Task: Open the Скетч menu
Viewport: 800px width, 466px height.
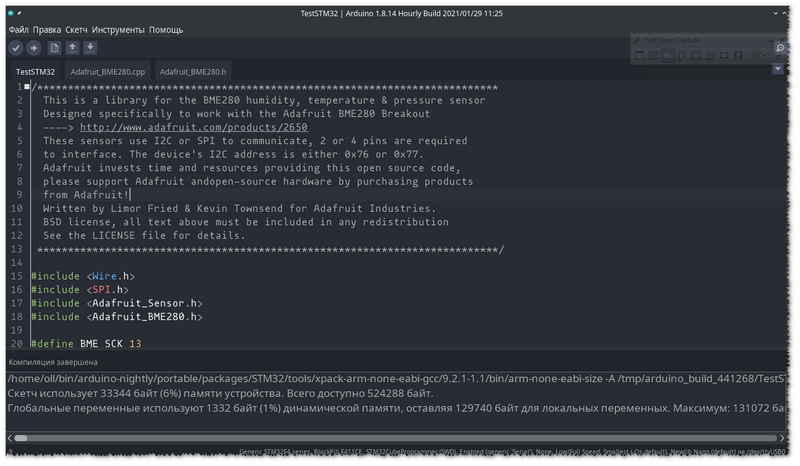Action: point(77,30)
